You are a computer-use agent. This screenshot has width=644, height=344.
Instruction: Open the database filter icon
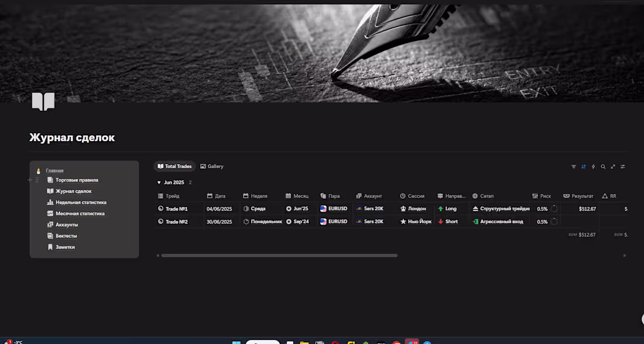(x=574, y=166)
